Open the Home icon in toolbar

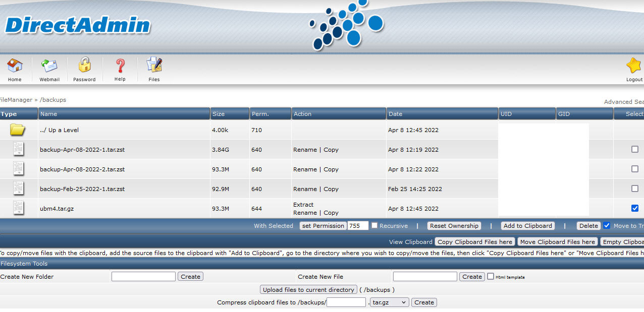tap(15, 66)
